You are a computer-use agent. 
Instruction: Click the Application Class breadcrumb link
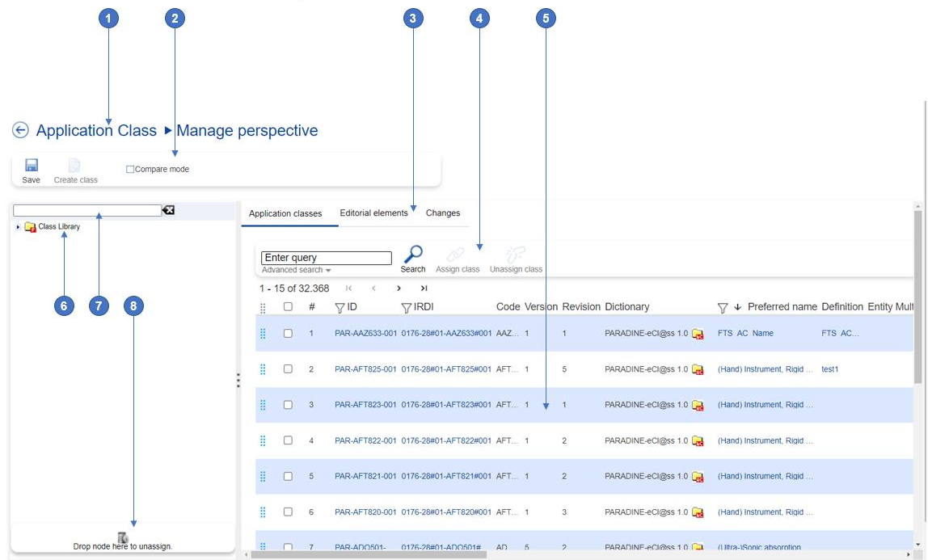[96, 131]
